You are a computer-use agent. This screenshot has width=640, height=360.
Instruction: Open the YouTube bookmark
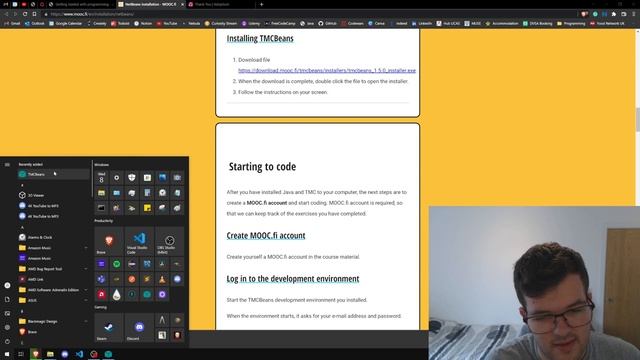pos(167,24)
